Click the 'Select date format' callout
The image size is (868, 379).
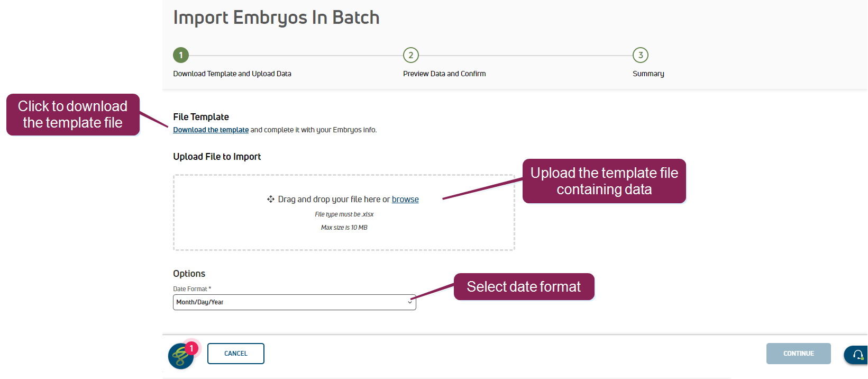click(524, 287)
